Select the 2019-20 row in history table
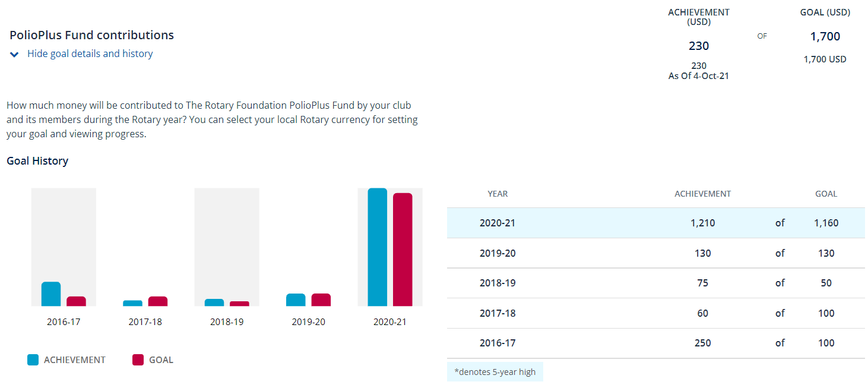 click(x=655, y=253)
